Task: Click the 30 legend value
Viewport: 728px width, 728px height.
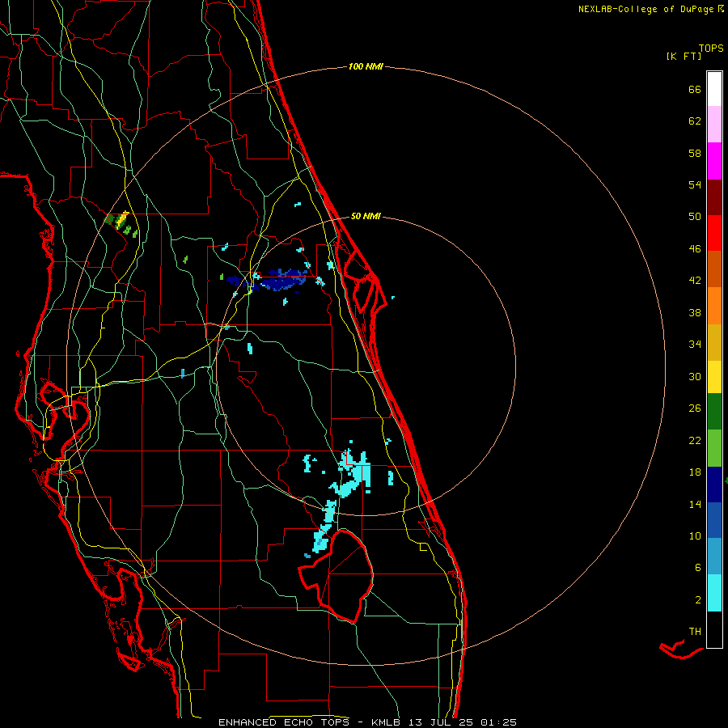Action: [x=695, y=376]
